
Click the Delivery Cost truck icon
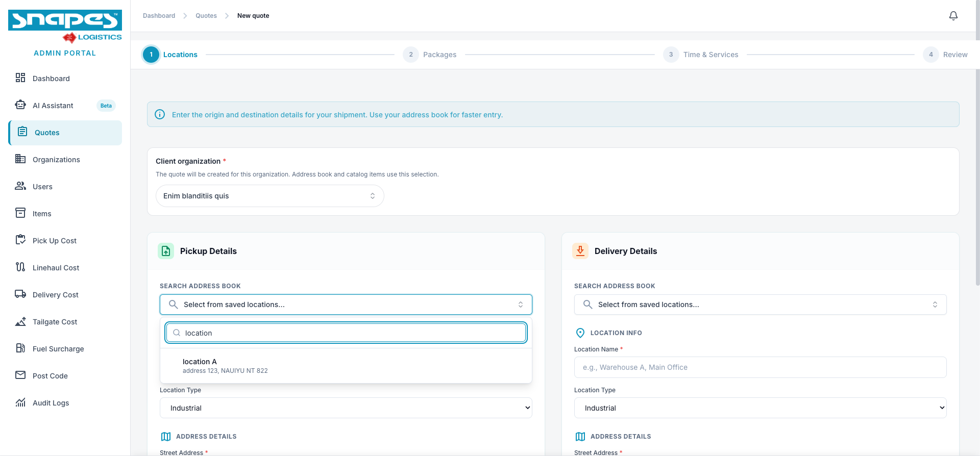pos(20,294)
